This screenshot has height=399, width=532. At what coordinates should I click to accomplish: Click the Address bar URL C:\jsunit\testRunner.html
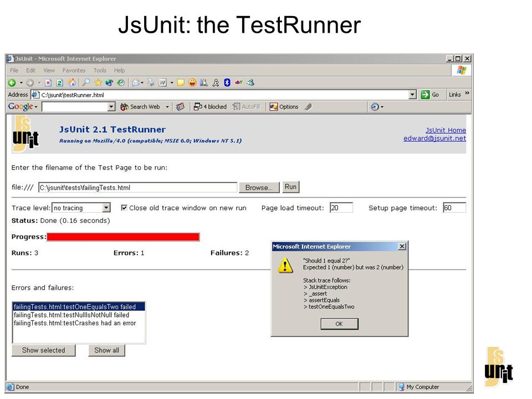(73, 95)
